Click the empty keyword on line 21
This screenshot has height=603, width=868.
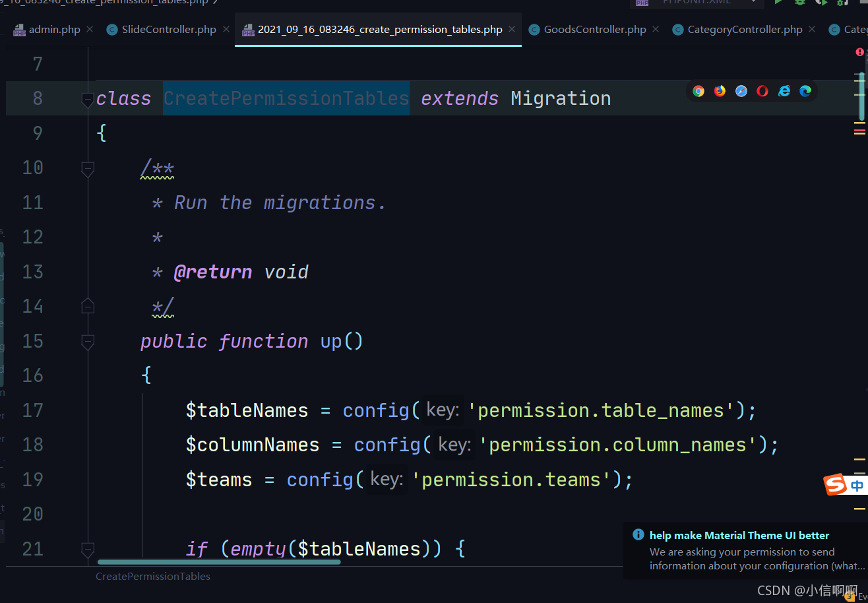[258, 549]
